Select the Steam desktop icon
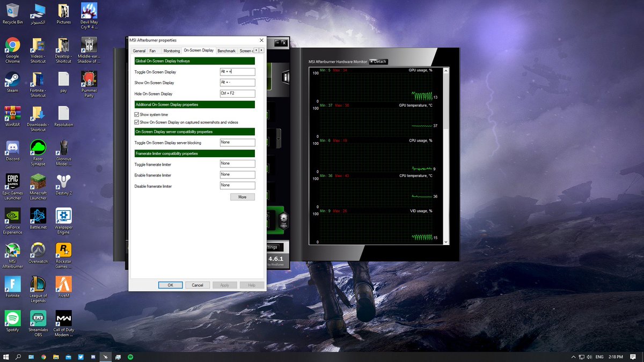Screen dimensions: 644x362 pos(12,82)
